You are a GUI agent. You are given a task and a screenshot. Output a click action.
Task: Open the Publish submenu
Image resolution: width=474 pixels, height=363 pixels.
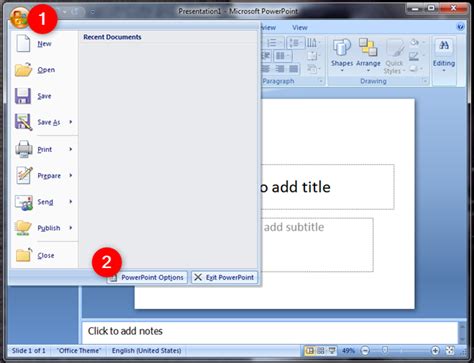(x=43, y=228)
